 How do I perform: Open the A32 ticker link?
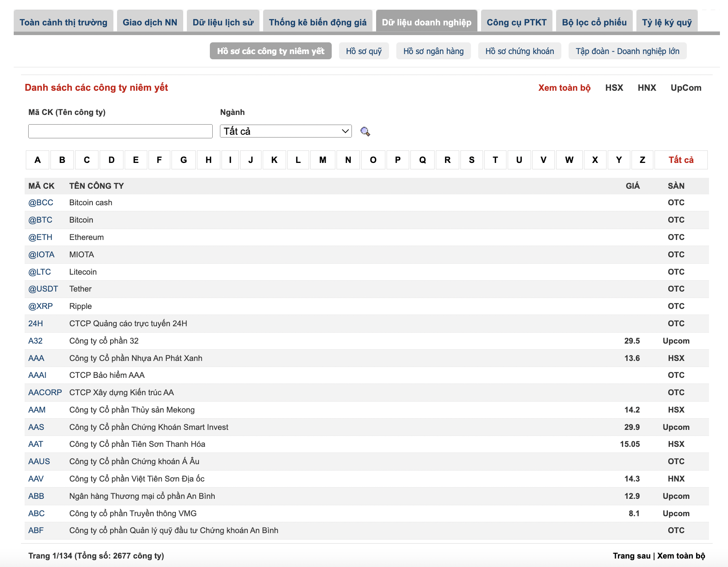pyautogui.click(x=36, y=341)
